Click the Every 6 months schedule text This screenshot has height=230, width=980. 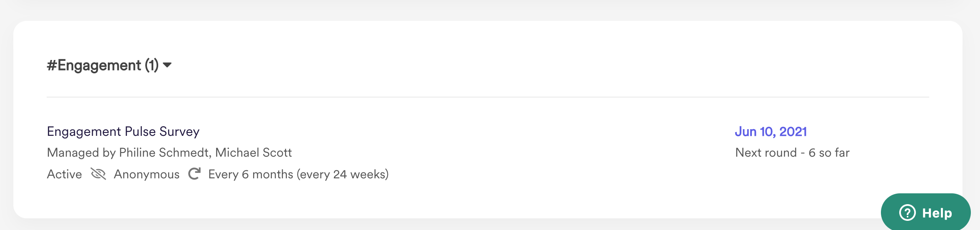click(251, 174)
